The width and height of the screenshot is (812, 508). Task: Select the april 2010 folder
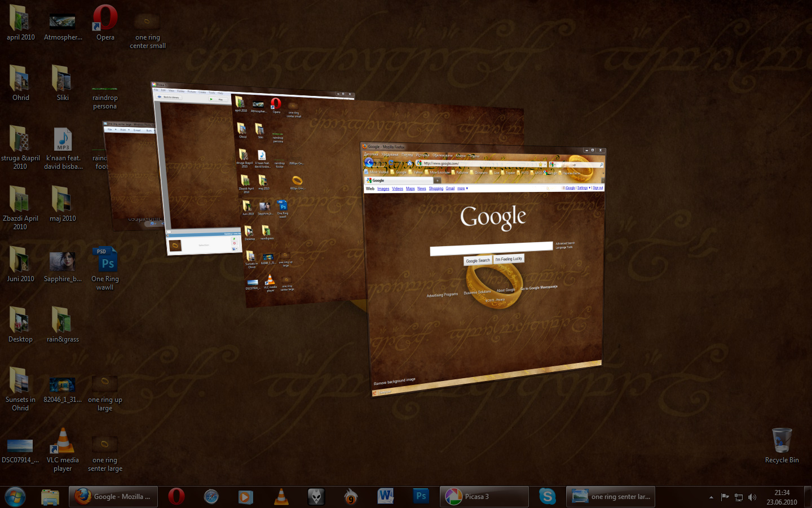(x=20, y=23)
